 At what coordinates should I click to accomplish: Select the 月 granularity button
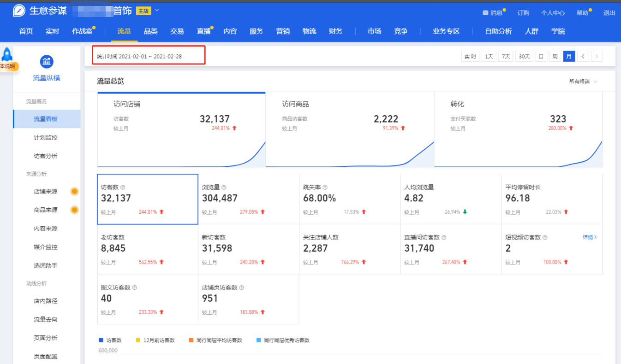pyautogui.click(x=569, y=56)
